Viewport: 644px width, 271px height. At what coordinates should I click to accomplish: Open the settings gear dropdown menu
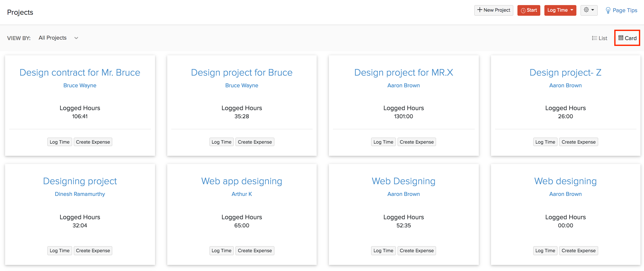tap(589, 10)
